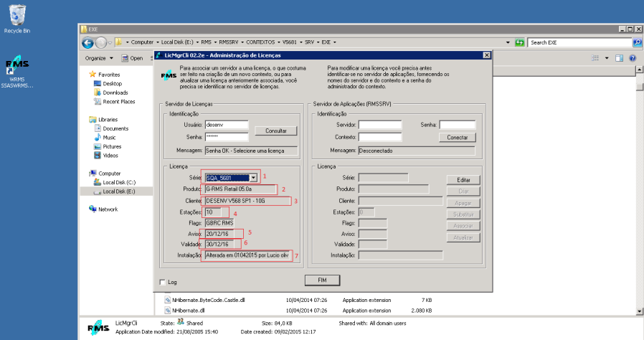
Task: Go back with Explorer back arrow
Action: pyautogui.click(x=87, y=43)
